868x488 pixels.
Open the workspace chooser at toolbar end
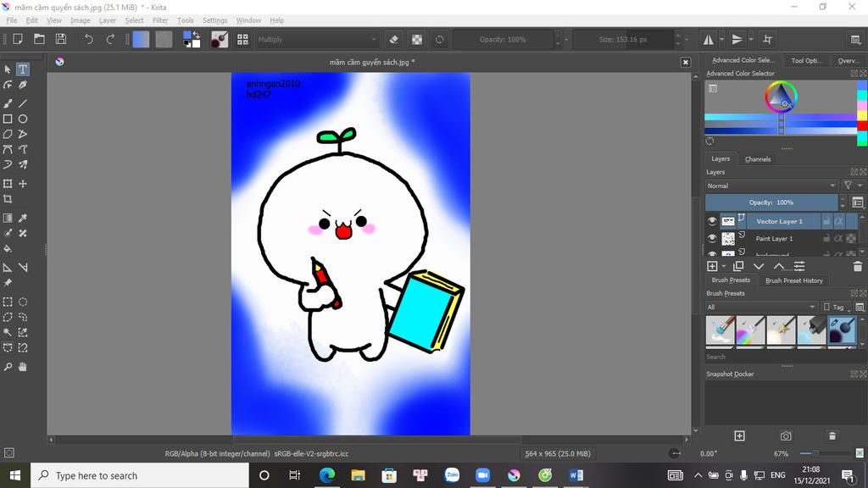pyautogui.click(x=855, y=39)
